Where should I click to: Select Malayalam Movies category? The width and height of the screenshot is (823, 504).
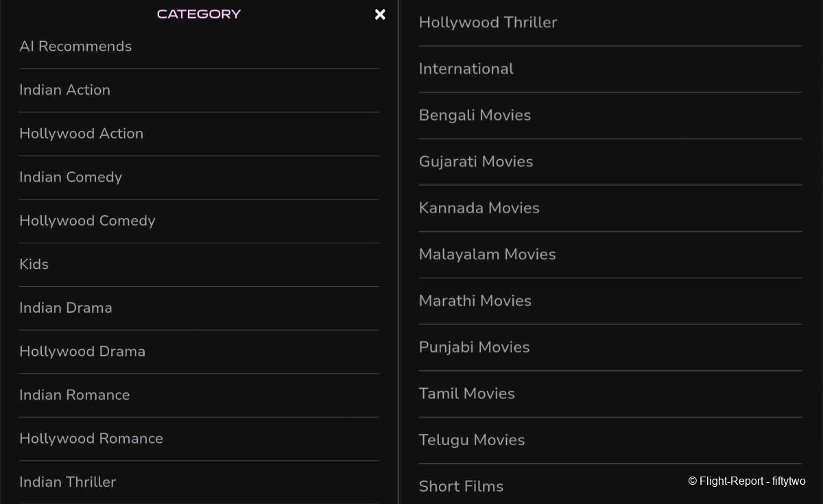pyautogui.click(x=488, y=254)
